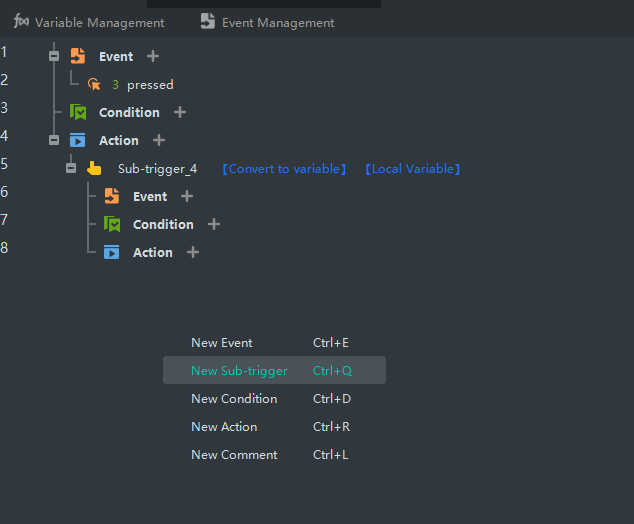Collapse the top Event node

(54, 57)
